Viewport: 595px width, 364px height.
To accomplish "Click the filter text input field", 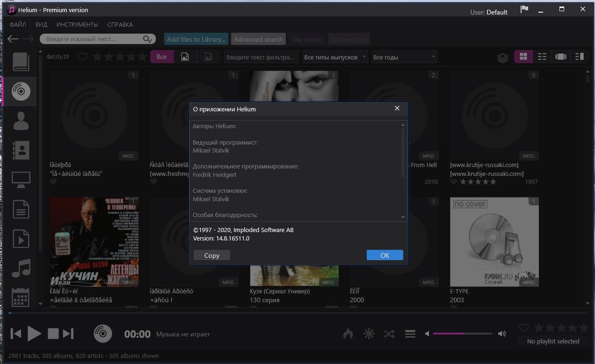I will pyautogui.click(x=261, y=57).
